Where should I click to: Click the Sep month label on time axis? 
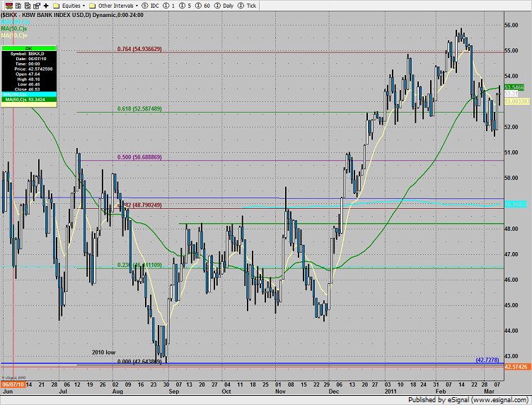174,392
